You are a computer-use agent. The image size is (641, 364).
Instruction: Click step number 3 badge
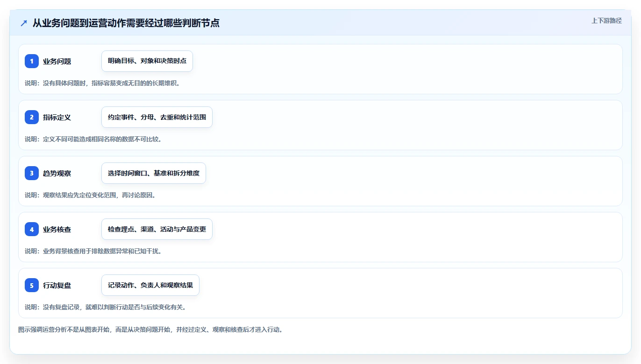point(32,173)
